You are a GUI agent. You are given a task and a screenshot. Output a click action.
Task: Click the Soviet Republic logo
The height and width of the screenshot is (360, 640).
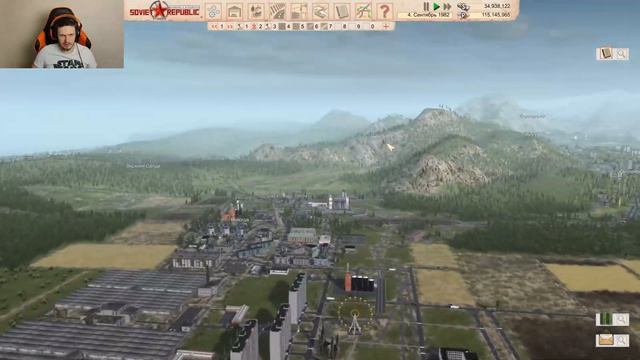(x=164, y=11)
